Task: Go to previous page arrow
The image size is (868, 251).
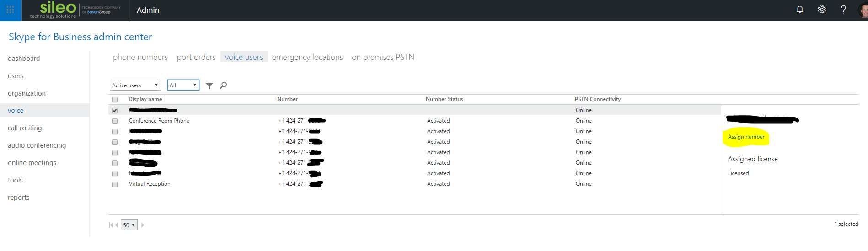Action: pyautogui.click(x=117, y=225)
